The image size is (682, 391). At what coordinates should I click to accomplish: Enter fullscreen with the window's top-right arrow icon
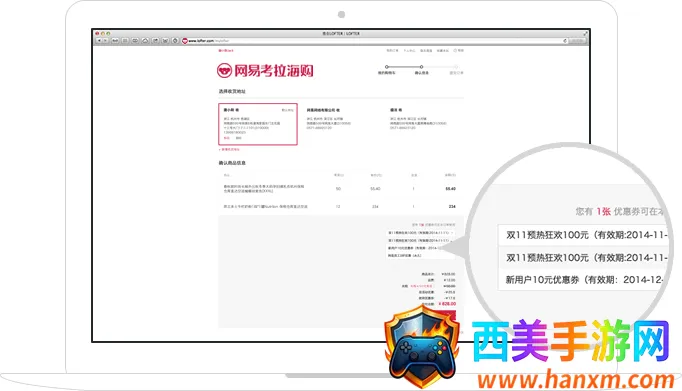pyautogui.click(x=585, y=33)
